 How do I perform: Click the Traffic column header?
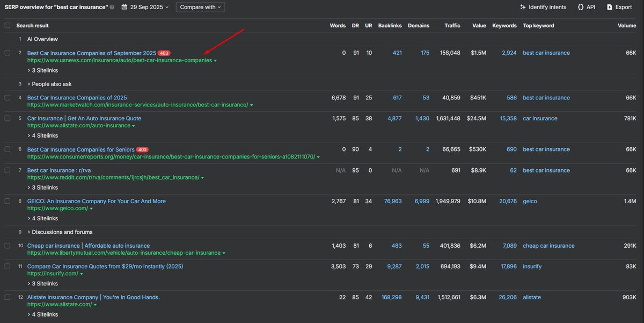point(452,25)
